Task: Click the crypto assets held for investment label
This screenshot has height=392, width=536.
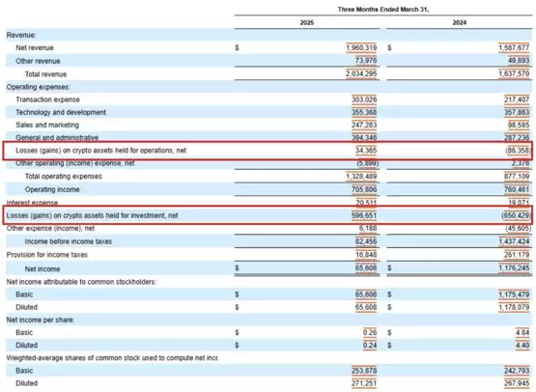Action: point(93,215)
